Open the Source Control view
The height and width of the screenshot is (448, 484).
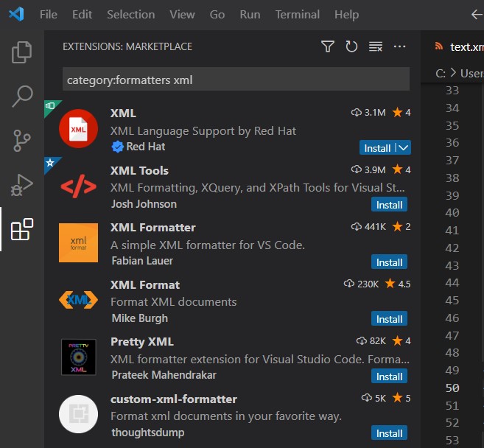pyautogui.click(x=22, y=141)
